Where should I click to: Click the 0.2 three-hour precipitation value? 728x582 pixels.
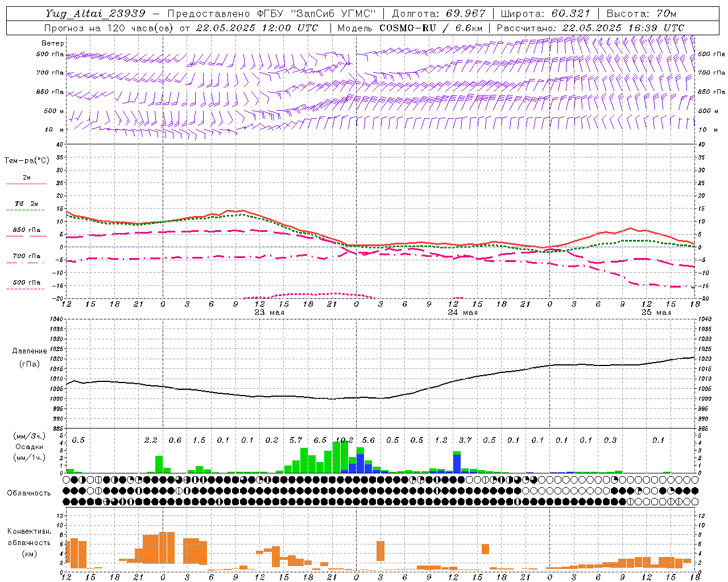pyautogui.click(x=272, y=440)
